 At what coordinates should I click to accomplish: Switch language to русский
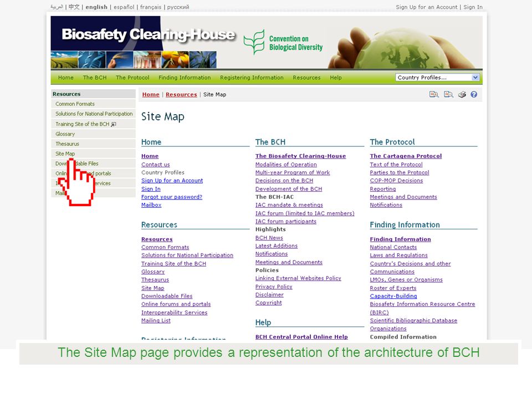click(178, 7)
